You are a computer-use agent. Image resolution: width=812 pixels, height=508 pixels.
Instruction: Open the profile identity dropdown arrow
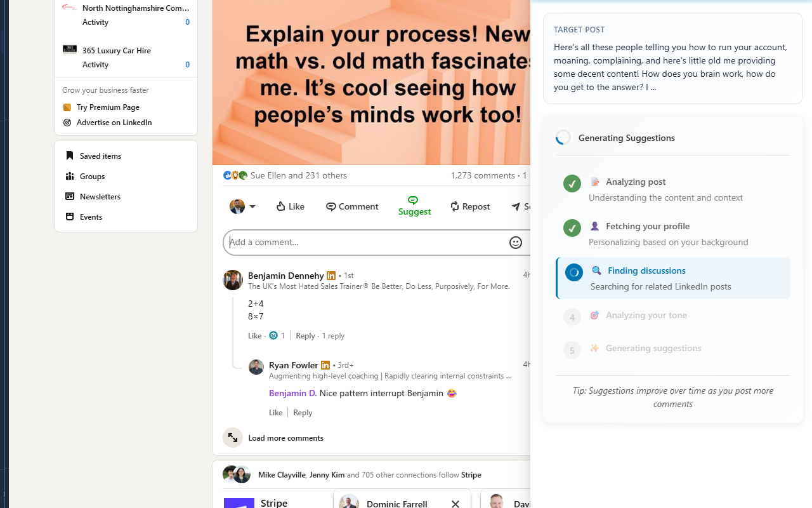click(252, 206)
